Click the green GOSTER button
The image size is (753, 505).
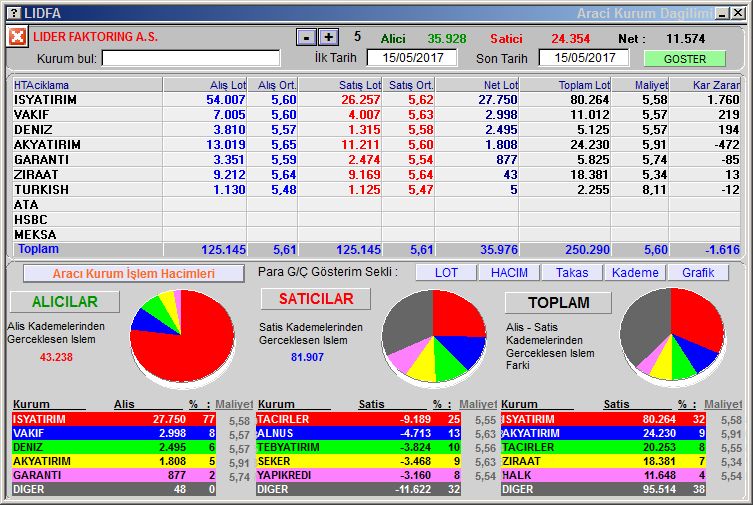684,59
